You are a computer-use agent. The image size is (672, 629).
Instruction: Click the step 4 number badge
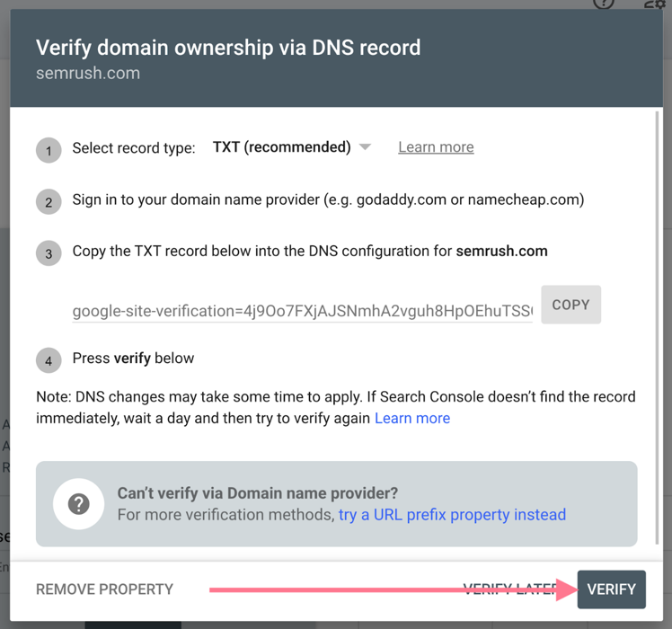coord(49,361)
